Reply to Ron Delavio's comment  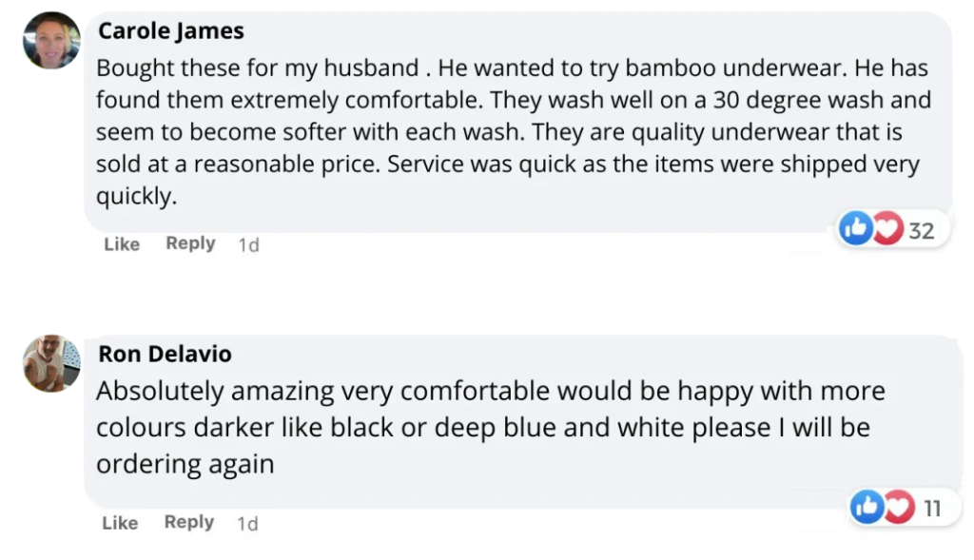188,522
